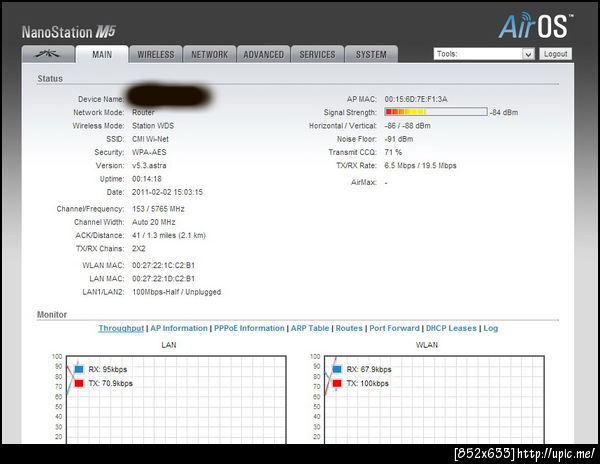
Task: Click the red TX legend square in LAN graph
Action: click(79, 383)
